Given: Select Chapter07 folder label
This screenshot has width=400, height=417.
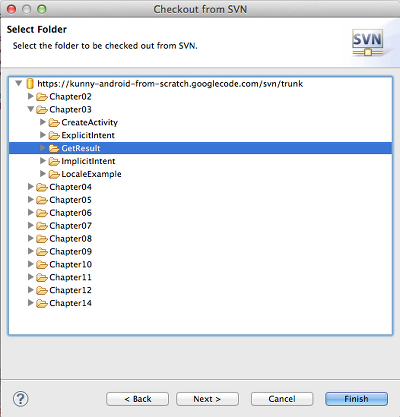Looking at the screenshot, I should click(70, 226).
